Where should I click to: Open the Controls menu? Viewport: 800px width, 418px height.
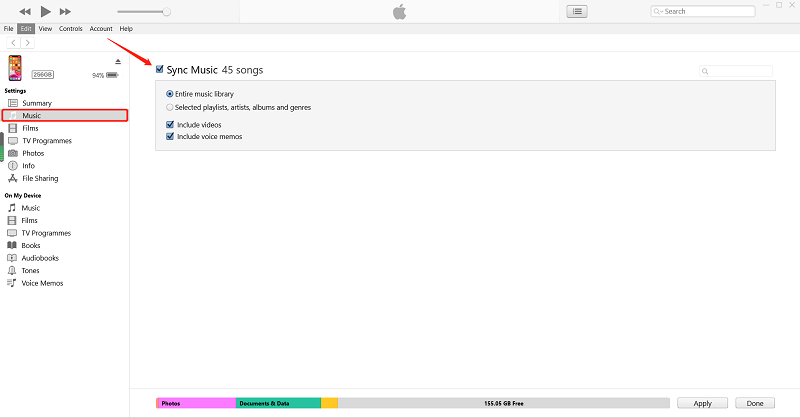click(70, 28)
